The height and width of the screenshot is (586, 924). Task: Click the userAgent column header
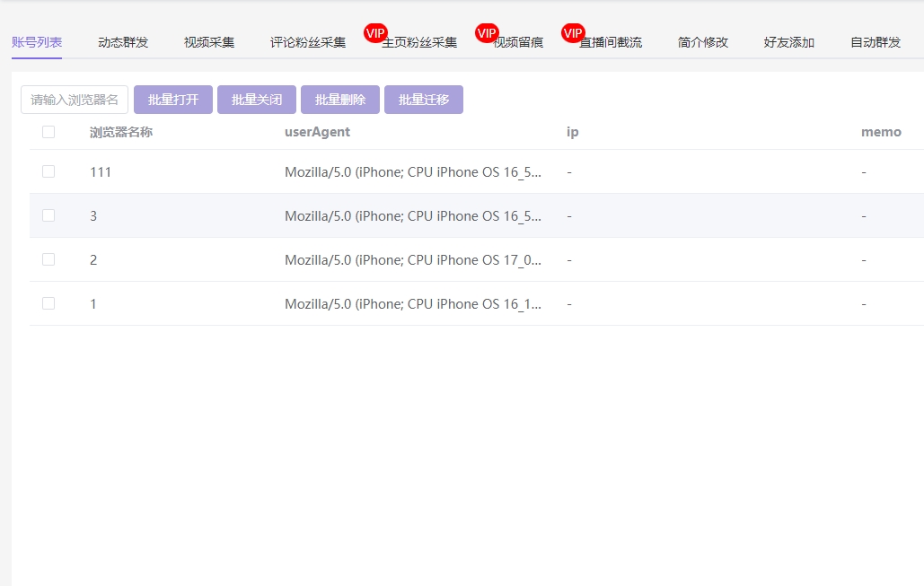point(317,132)
